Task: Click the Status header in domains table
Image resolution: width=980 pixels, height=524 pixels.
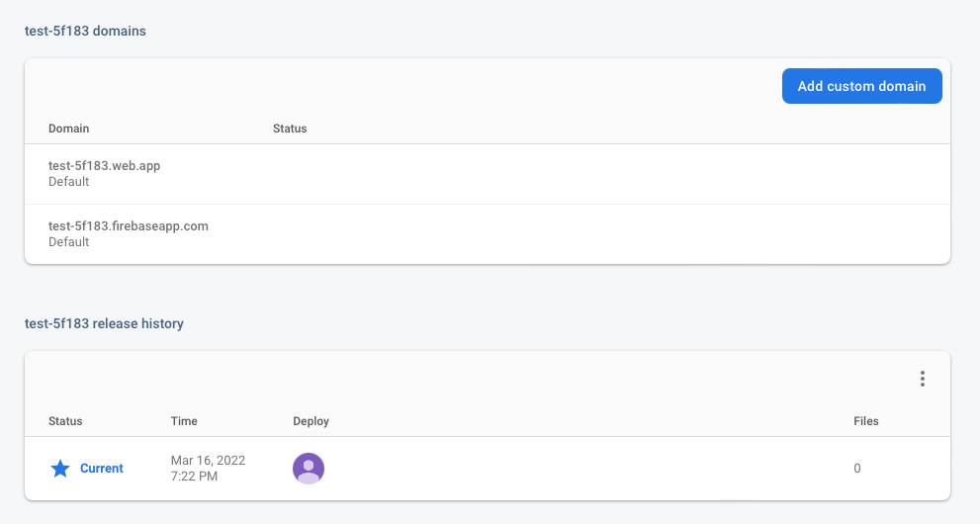Action: click(x=290, y=129)
